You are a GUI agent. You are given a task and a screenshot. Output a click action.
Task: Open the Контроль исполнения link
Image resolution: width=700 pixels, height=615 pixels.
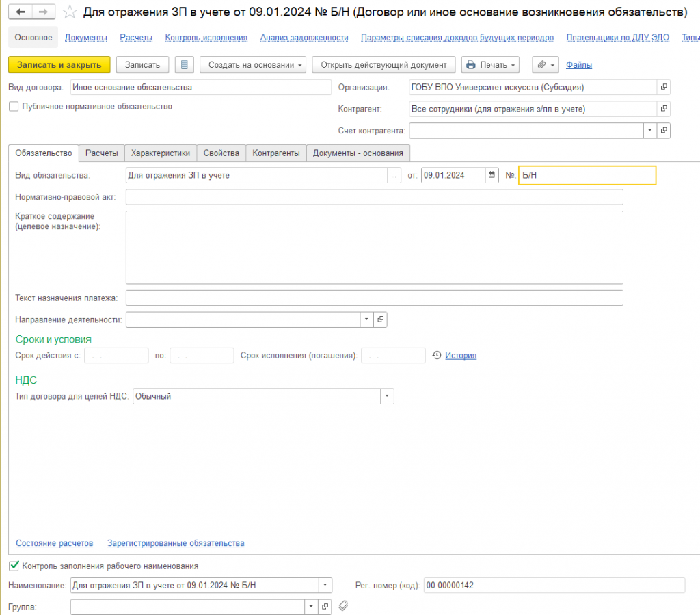click(x=206, y=38)
